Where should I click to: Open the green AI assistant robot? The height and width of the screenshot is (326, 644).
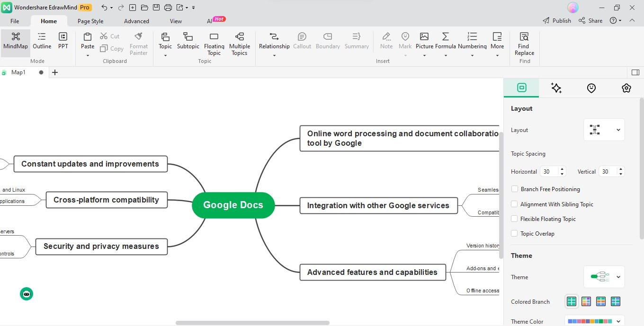click(27, 294)
